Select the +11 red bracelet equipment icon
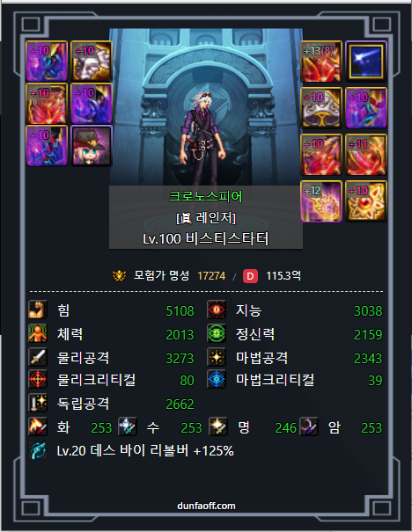 [366, 155]
